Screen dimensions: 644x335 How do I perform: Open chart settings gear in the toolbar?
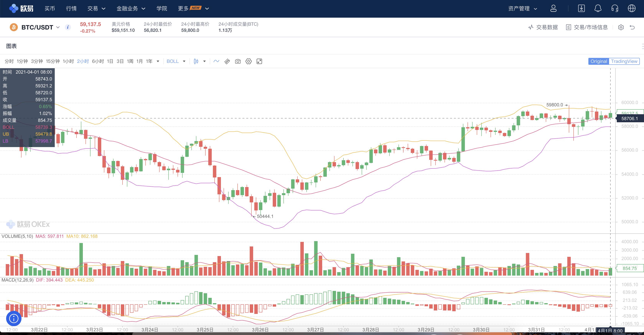(x=249, y=61)
